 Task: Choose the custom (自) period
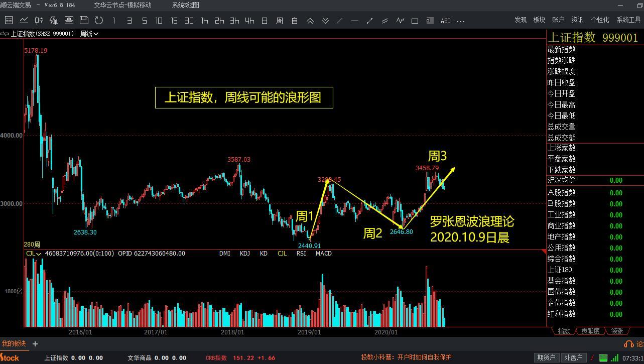pos(295,21)
